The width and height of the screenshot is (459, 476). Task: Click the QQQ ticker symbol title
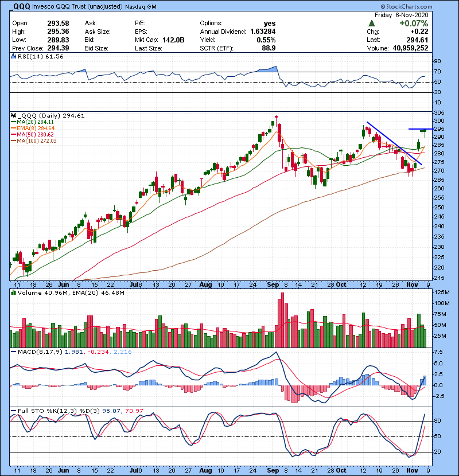point(22,6)
